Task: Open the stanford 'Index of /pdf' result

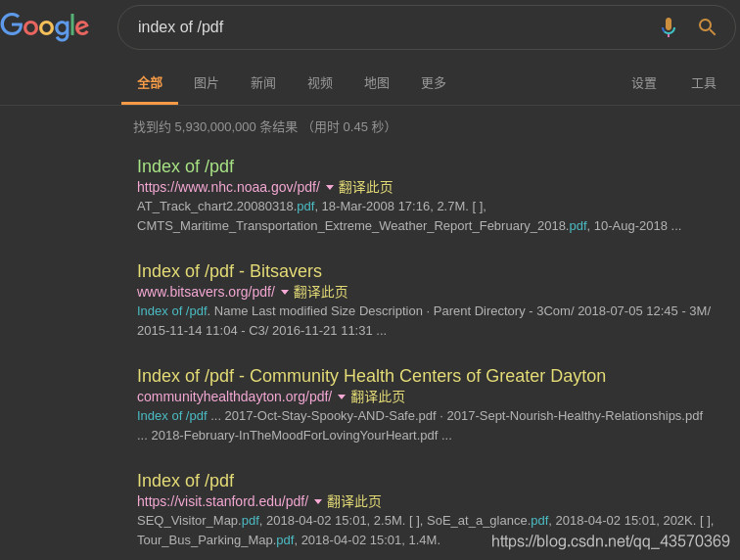Action: [x=185, y=481]
